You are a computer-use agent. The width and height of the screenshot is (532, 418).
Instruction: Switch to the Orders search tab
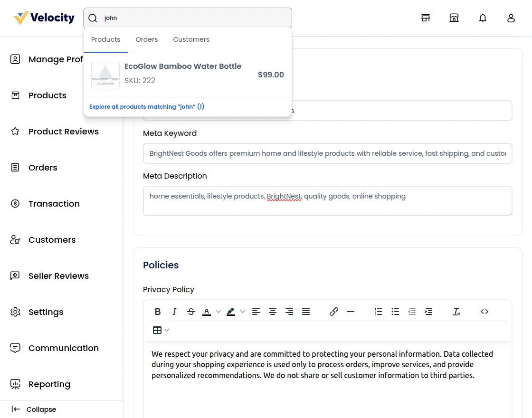click(146, 39)
